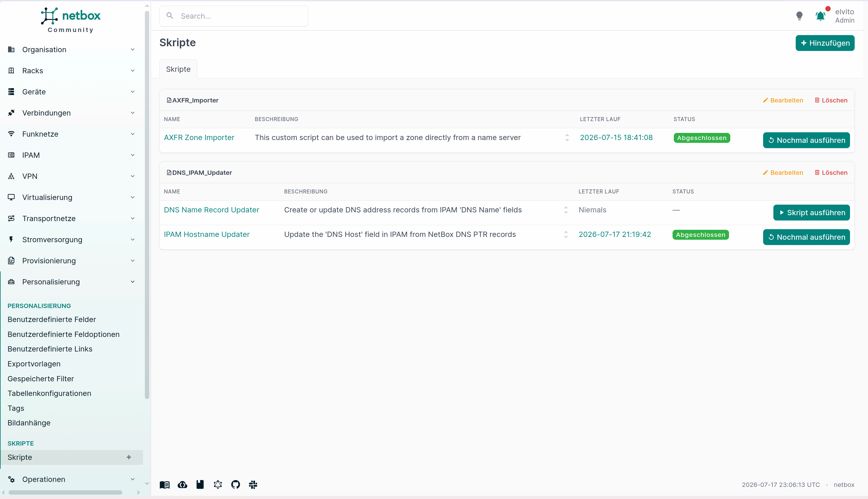The height and width of the screenshot is (499, 868).
Task: Open the notifications bell
Action: pos(821,16)
